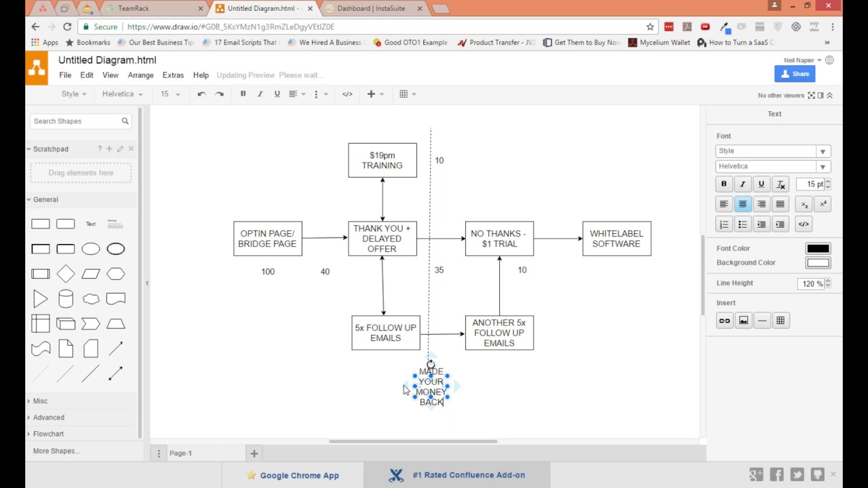Click the blue Share button
The width and height of the screenshot is (868, 488).
click(795, 74)
